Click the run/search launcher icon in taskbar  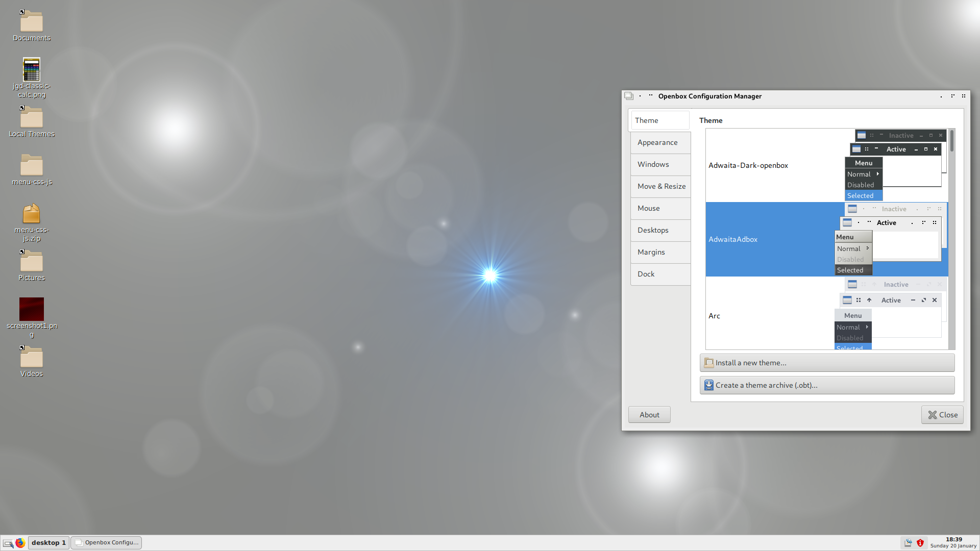point(8,543)
